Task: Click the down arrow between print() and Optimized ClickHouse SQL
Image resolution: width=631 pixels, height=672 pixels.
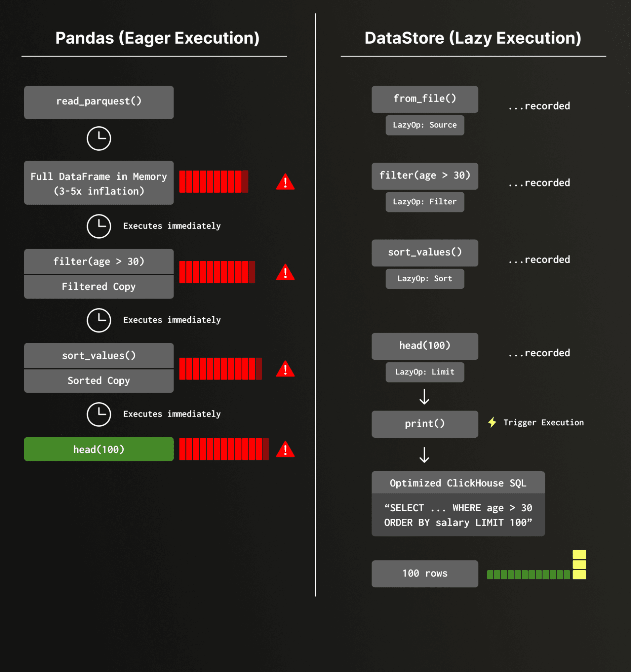Action: tap(424, 455)
